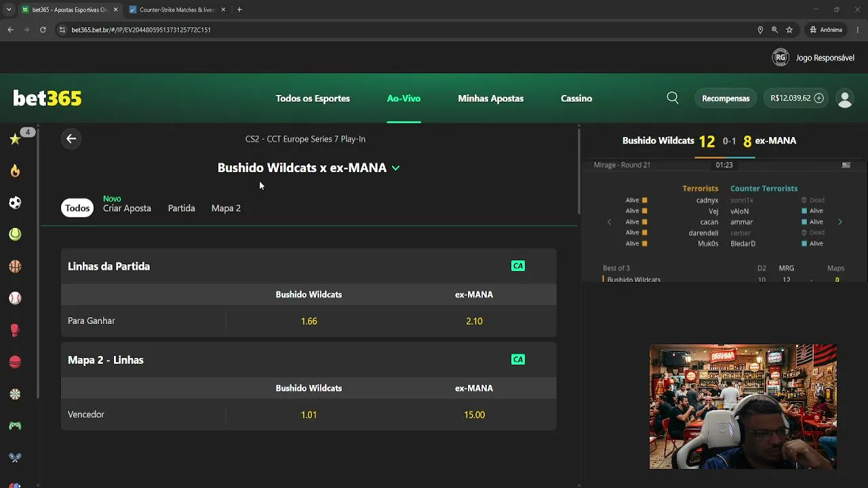This screenshot has width=868, height=488.
Task: Open Chrome's three-dot menu
Action: click(858, 30)
